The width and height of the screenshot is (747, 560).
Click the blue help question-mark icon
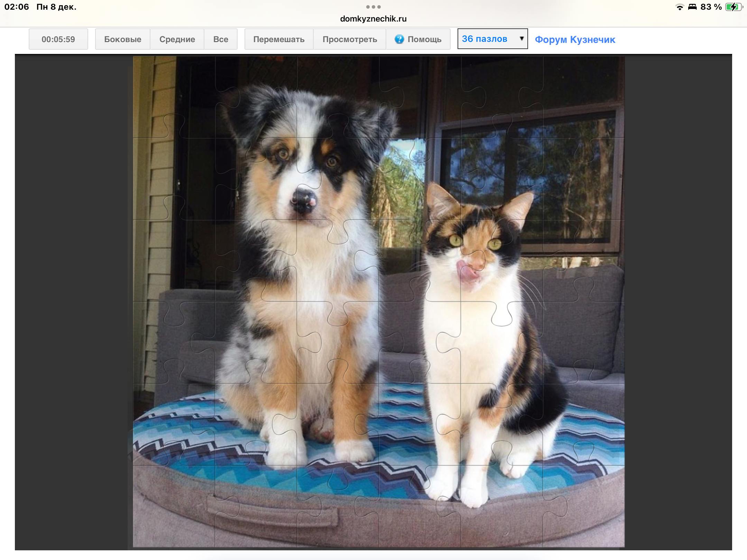tap(399, 39)
